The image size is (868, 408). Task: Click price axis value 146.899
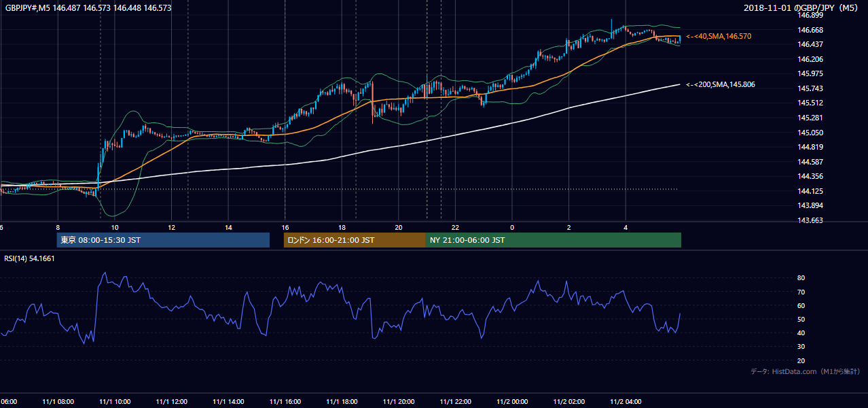coord(810,15)
